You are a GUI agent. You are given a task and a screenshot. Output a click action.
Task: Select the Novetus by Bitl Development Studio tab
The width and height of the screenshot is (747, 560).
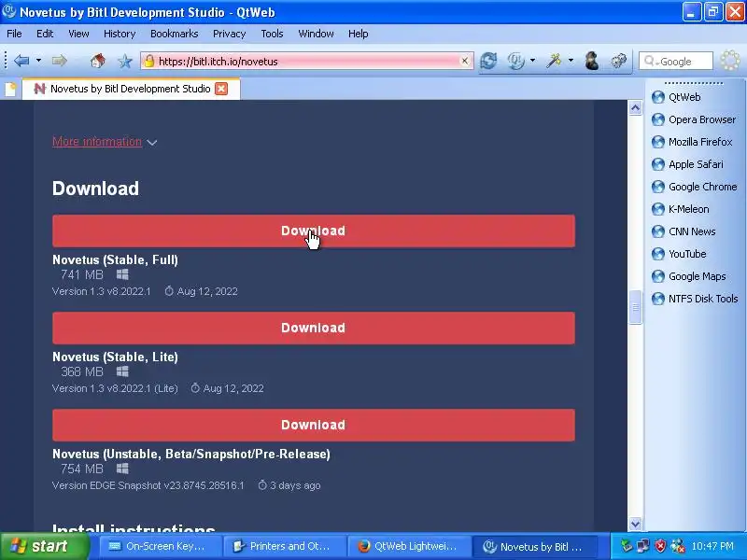coord(131,89)
